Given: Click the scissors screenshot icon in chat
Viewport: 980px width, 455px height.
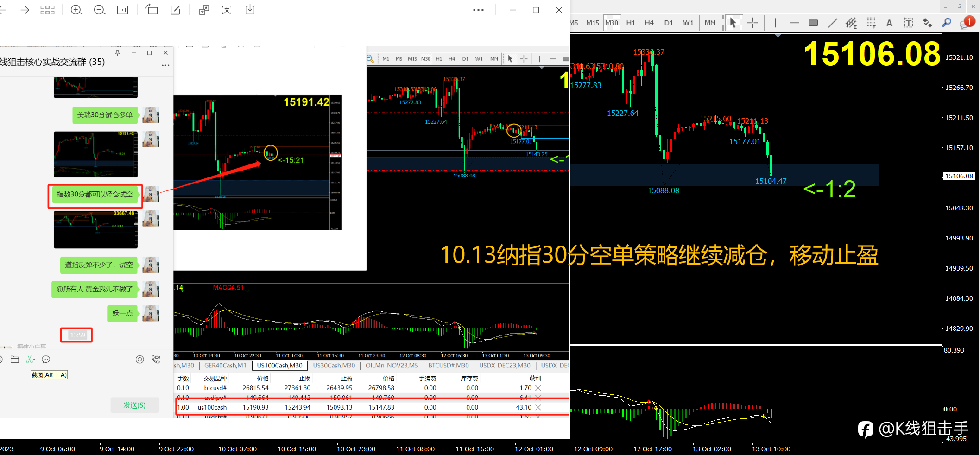Looking at the screenshot, I should pos(30,360).
